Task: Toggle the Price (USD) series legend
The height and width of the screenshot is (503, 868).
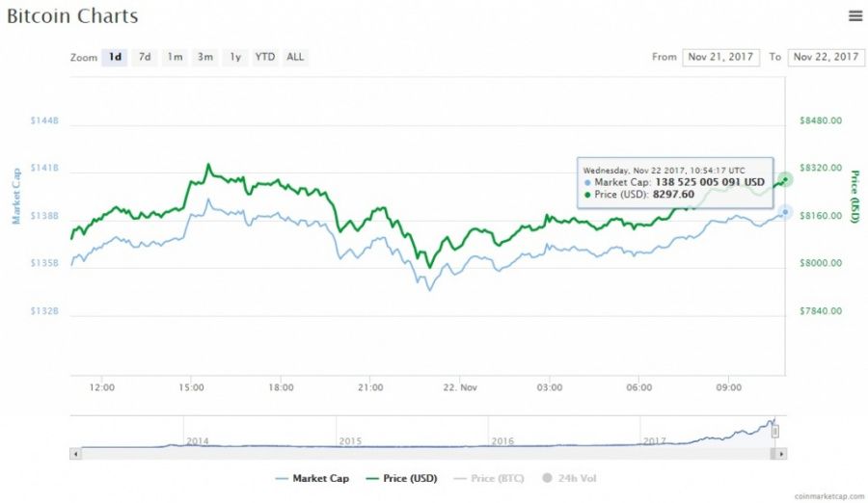Action: point(402,478)
